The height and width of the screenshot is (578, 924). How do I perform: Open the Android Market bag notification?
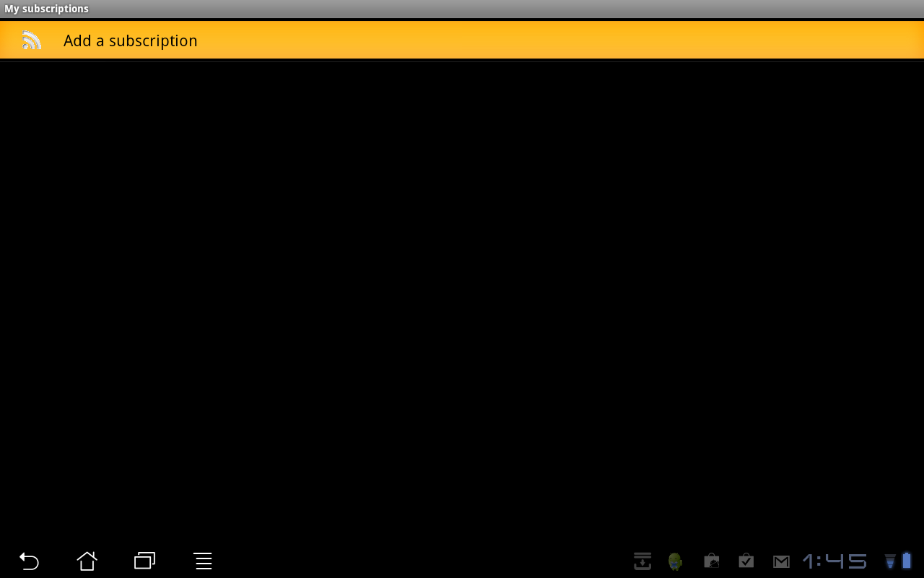point(711,561)
